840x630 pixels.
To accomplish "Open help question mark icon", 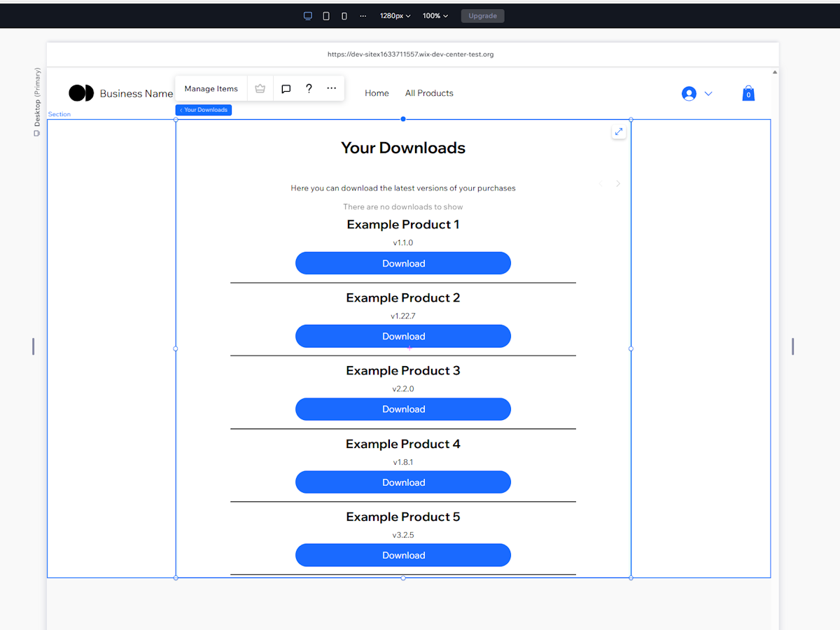I will tap(309, 89).
